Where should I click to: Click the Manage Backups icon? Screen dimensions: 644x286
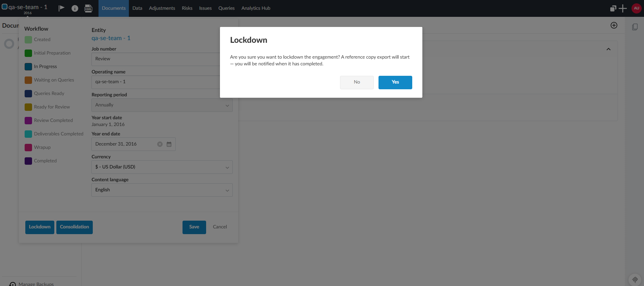pos(12,284)
